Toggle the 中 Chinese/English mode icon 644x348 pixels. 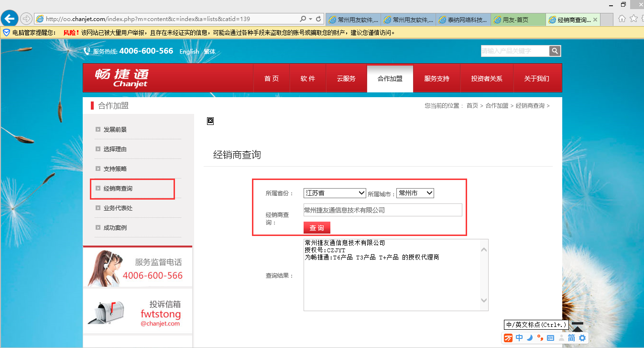(519, 338)
